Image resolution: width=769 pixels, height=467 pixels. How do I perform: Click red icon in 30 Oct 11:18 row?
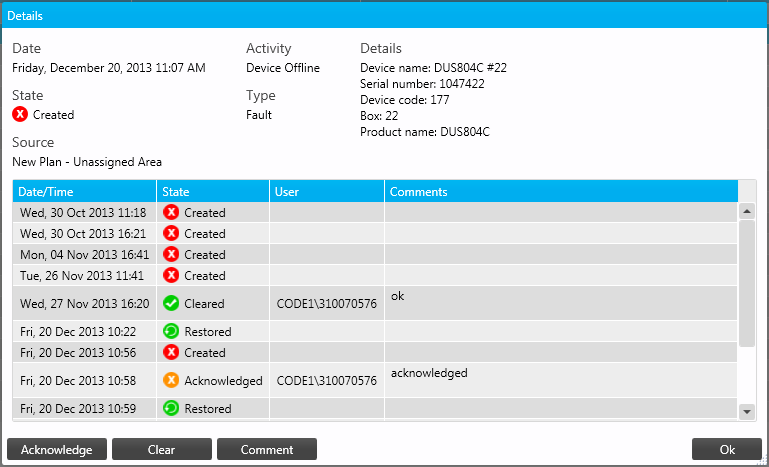[x=171, y=212]
